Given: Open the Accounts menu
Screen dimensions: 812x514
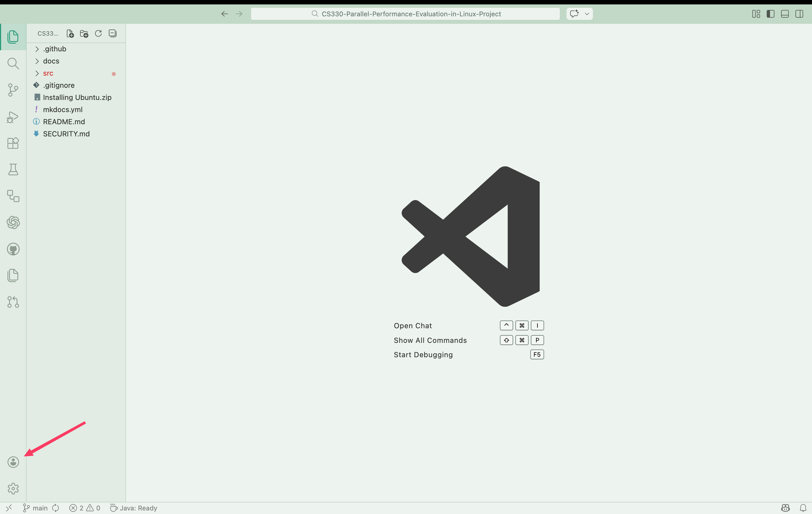Looking at the screenshot, I should (13, 462).
